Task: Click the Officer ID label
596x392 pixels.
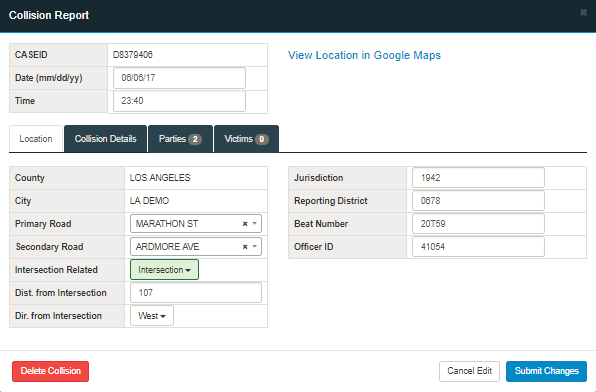Action: point(314,247)
